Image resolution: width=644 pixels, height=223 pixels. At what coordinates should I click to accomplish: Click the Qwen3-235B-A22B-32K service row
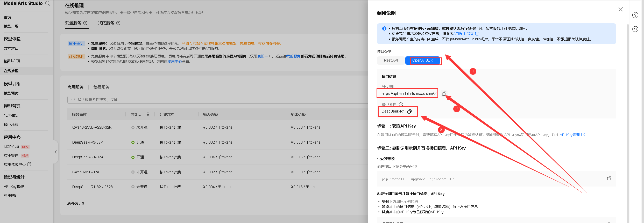(217, 127)
